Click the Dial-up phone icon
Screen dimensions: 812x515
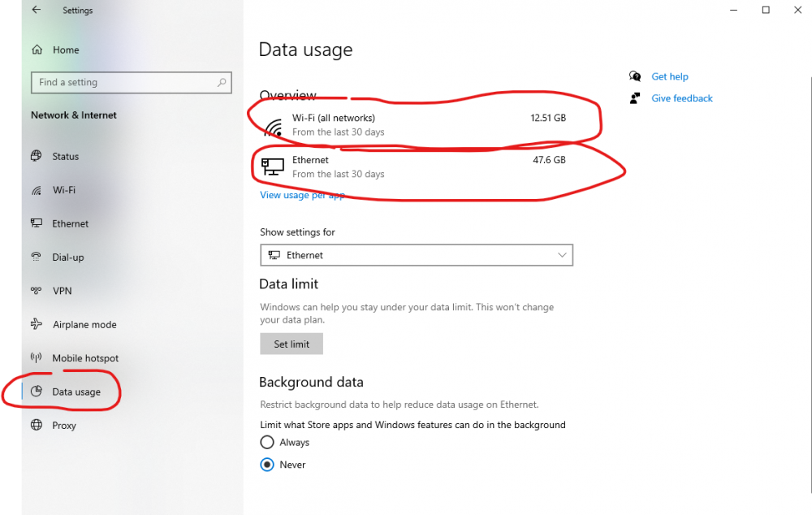point(37,257)
